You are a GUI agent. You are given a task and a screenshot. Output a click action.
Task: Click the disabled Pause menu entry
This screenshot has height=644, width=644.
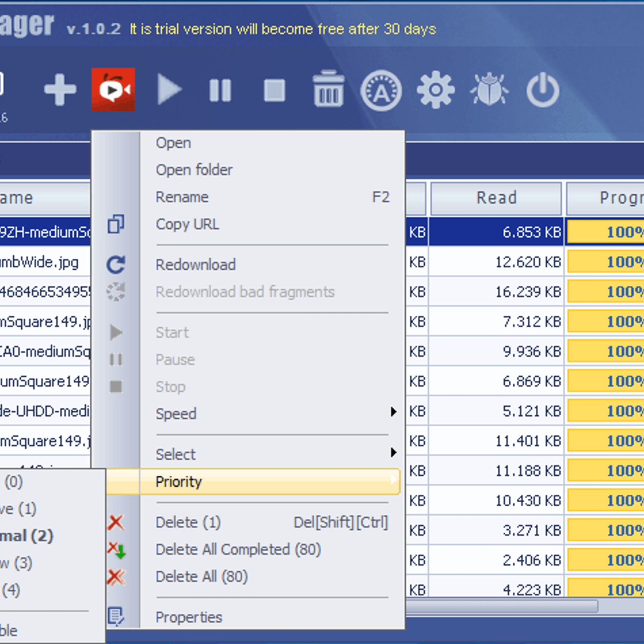coord(175,359)
